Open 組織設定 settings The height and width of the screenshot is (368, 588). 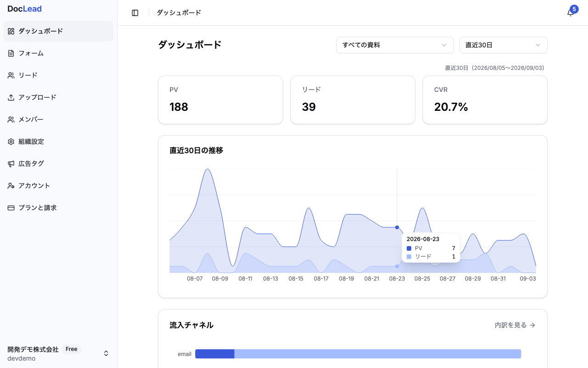[x=58, y=142]
